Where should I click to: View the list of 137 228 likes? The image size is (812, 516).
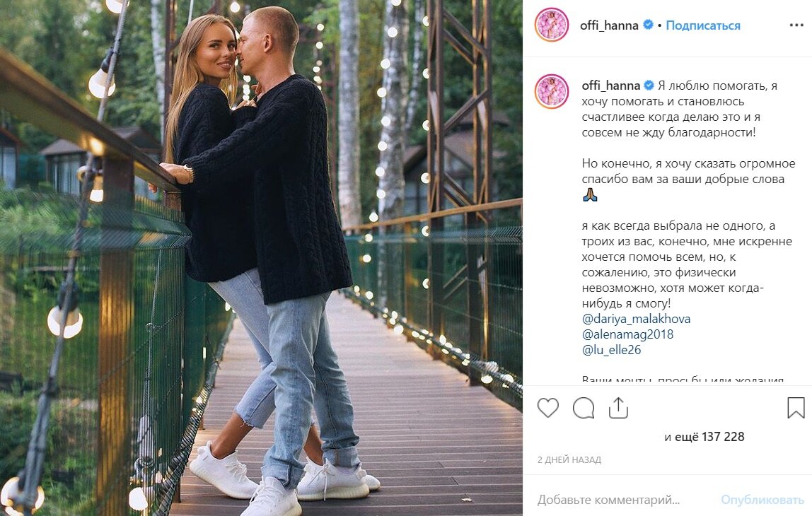tap(704, 437)
